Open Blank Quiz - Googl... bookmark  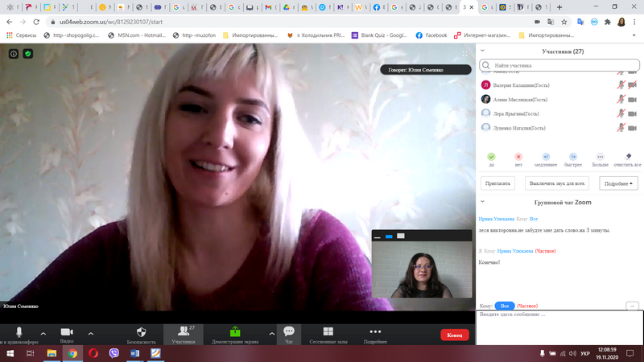(x=379, y=35)
